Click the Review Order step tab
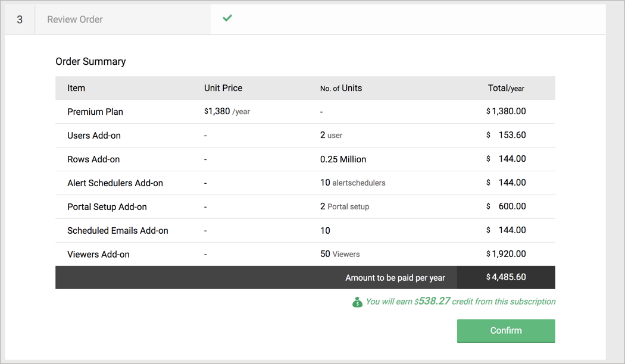The width and height of the screenshot is (625, 364). click(74, 19)
